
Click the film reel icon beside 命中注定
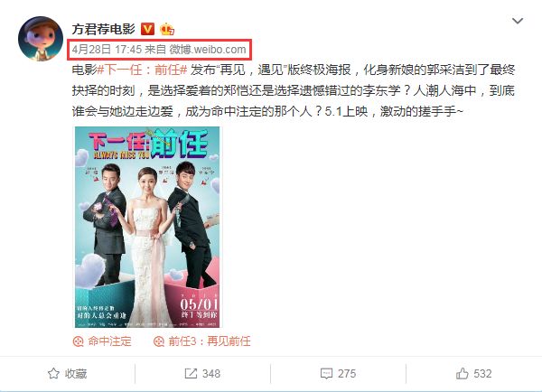coord(78,341)
